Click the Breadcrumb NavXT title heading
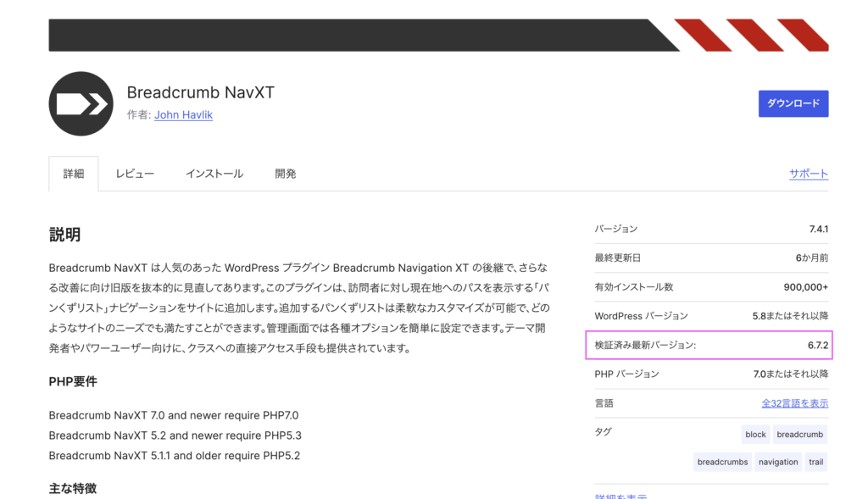The image size is (868, 499). (x=200, y=92)
